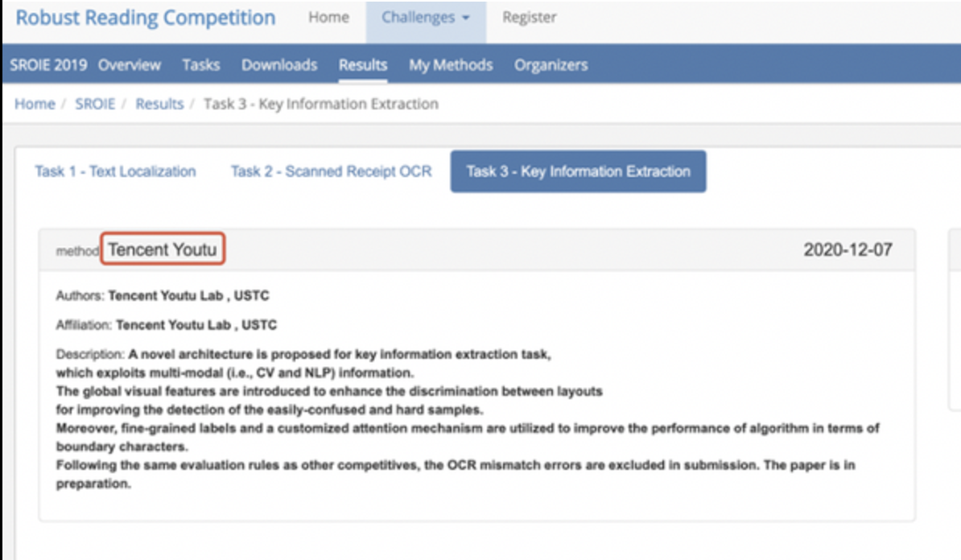Click SROIE in the breadcrumb trail
The width and height of the screenshot is (961, 560).
point(95,104)
